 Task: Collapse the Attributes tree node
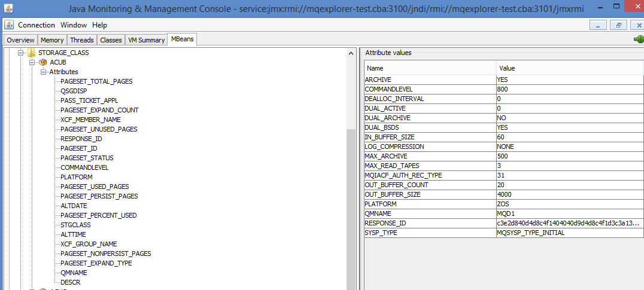point(43,72)
